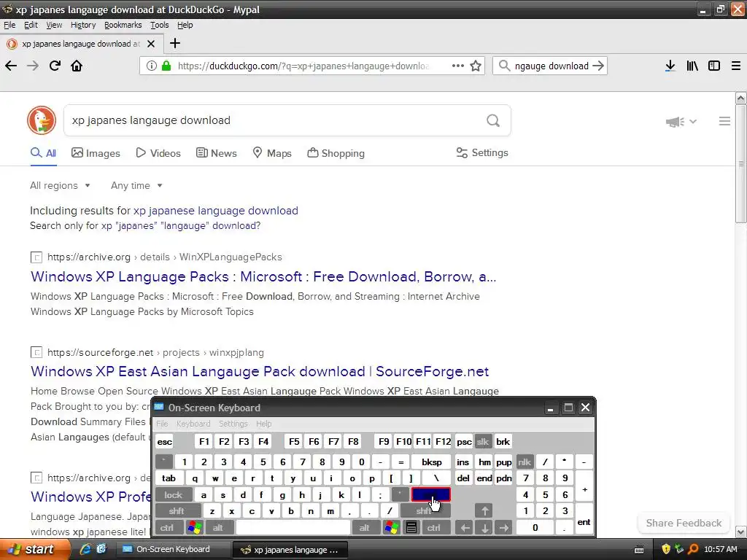Expand the Any time filter dropdown
Image resolution: width=747 pixels, height=560 pixels.
click(x=136, y=186)
